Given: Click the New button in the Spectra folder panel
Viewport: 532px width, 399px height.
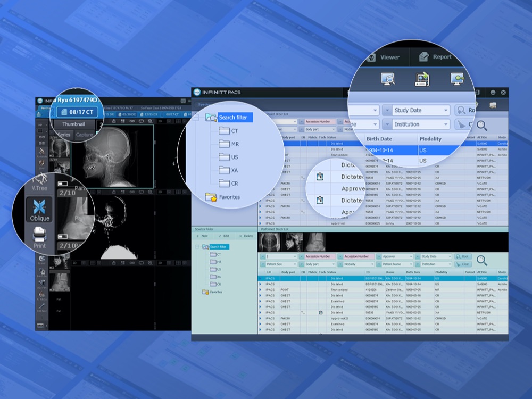Looking at the screenshot, I should (x=202, y=236).
